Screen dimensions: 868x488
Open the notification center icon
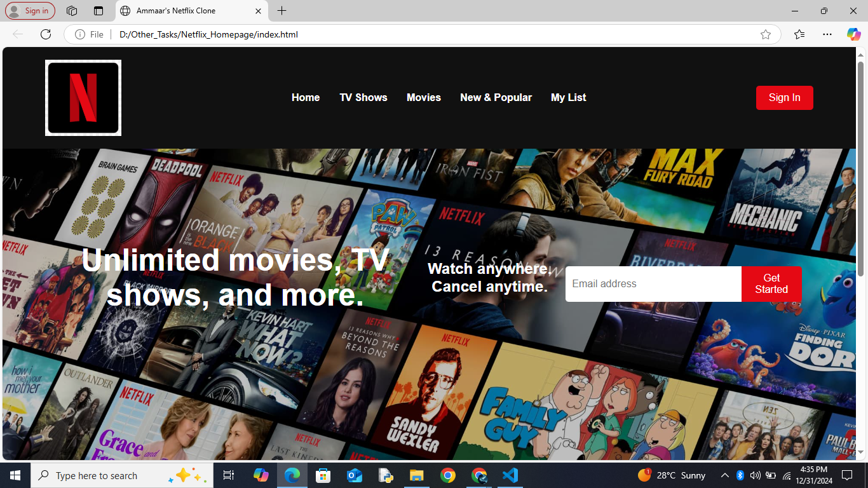846,475
